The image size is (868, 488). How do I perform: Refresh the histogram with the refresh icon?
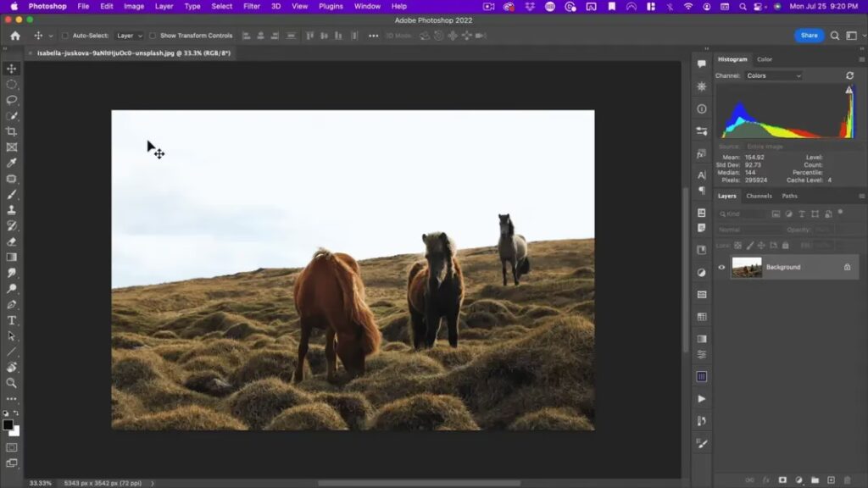(849, 75)
